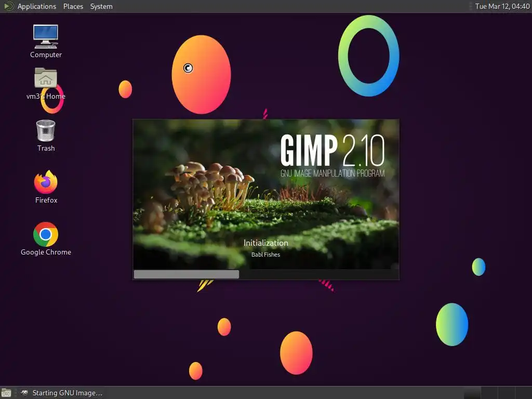Open the Applications menu
532x399 pixels.
coord(37,6)
